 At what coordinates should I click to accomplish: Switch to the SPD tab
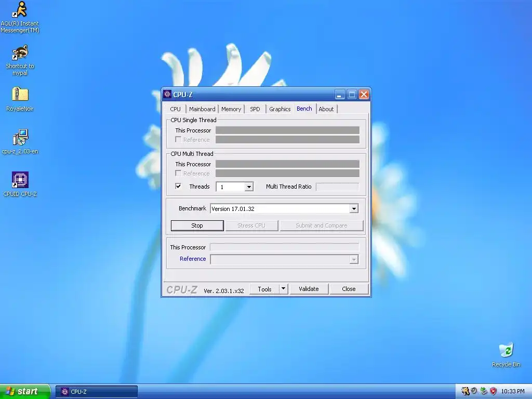point(255,109)
